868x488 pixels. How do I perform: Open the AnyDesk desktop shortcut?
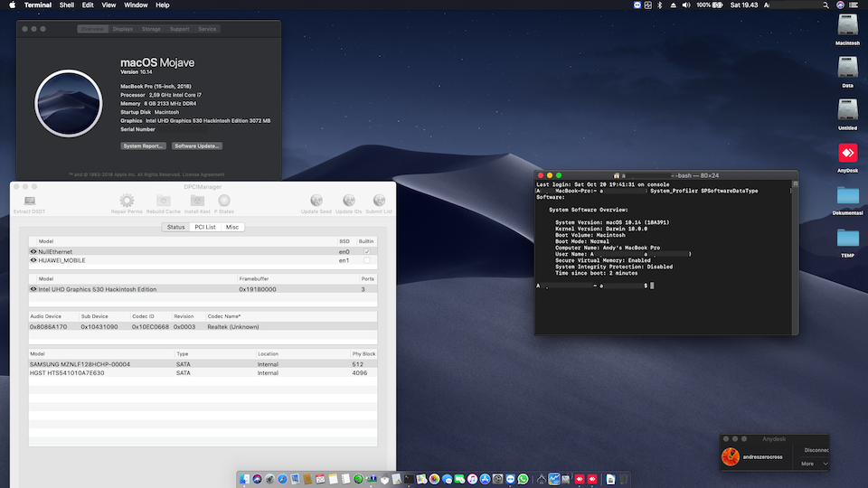[847, 154]
